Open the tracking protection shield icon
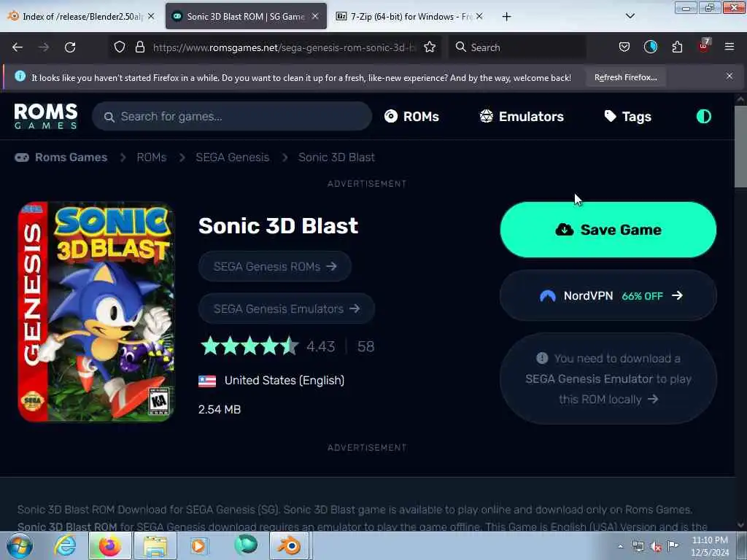The height and width of the screenshot is (560, 747). pos(120,47)
